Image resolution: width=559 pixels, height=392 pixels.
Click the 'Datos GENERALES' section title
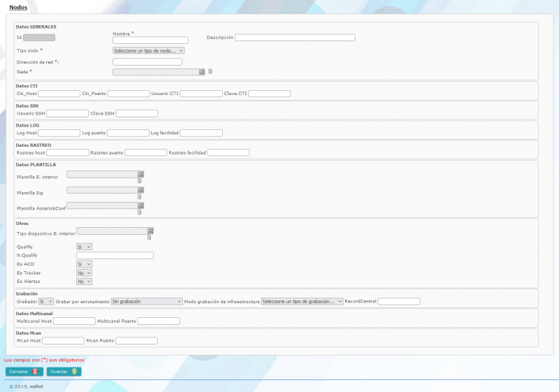(x=36, y=27)
